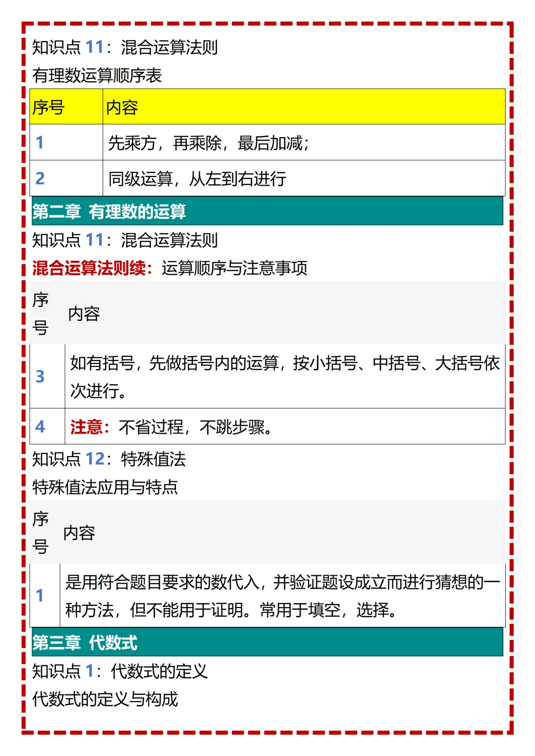Click the cell starting '是用符合题目要求的数代入'
This screenshot has width=535, height=756.
(283, 596)
